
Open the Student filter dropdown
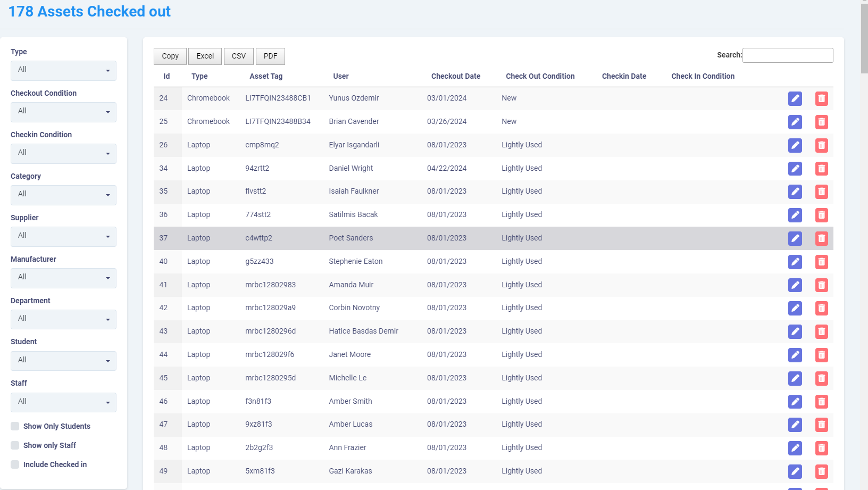[63, 361]
